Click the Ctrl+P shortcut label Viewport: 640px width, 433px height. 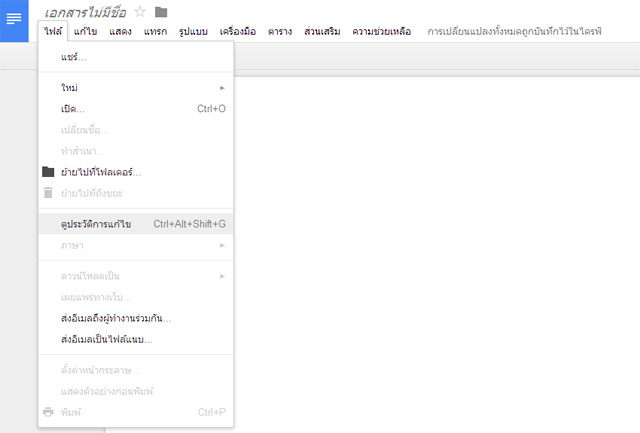pyautogui.click(x=212, y=412)
